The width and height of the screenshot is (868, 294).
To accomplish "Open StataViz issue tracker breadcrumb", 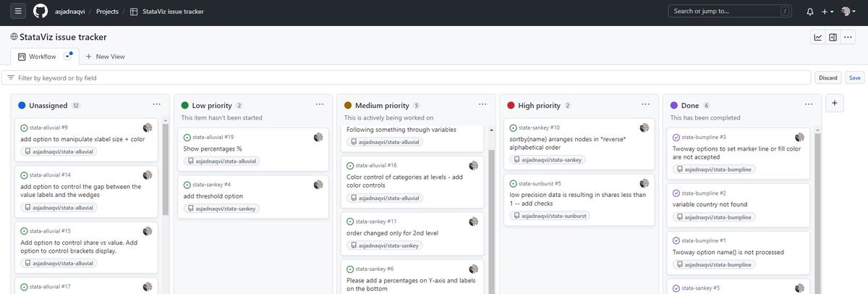I will click(169, 12).
